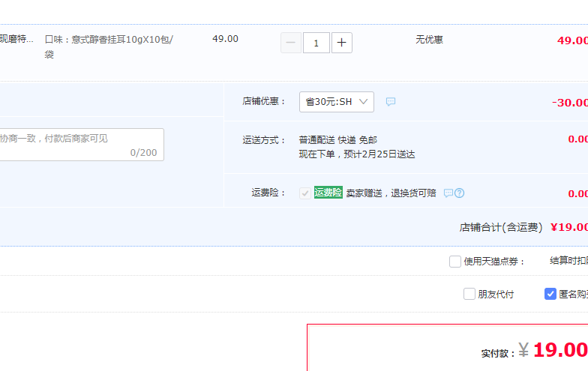This screenshot has height=371, width=588.
Task: Click the chat bubble icon next to 退换货可赔
Action: click(x=448, y=193)
